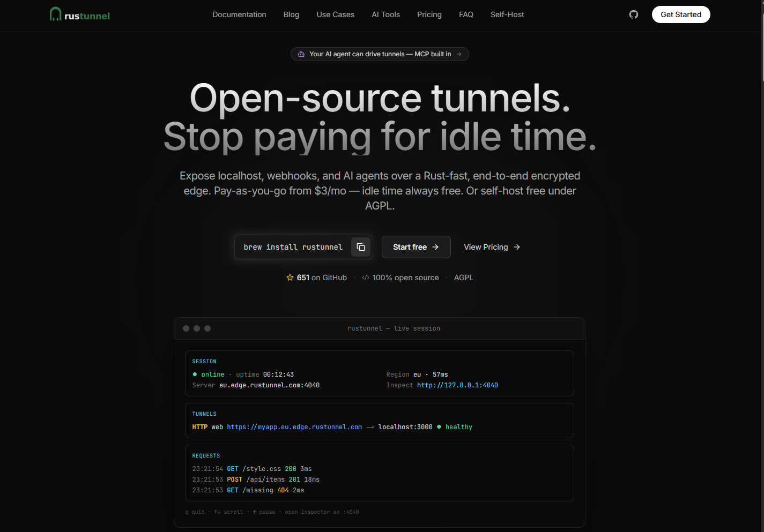Go to the Blog page
Image resolution: width=764 pixels, height=532 pixels.
(x=291, y=14)
